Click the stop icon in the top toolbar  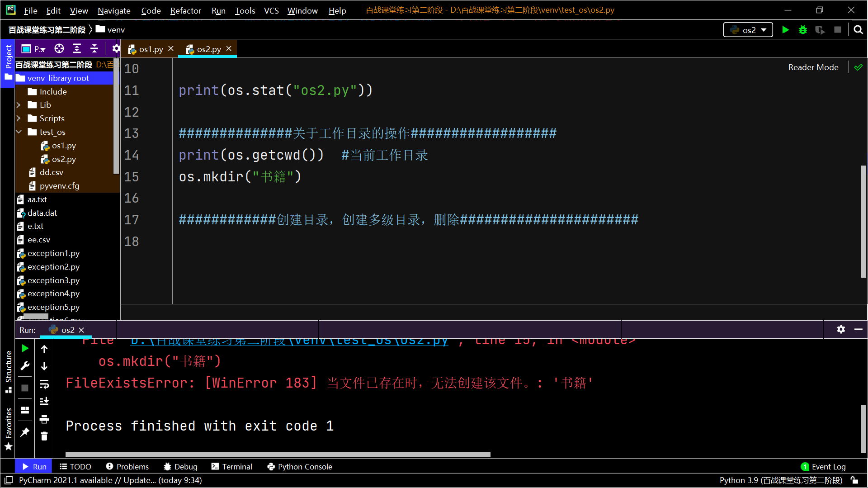838,30
